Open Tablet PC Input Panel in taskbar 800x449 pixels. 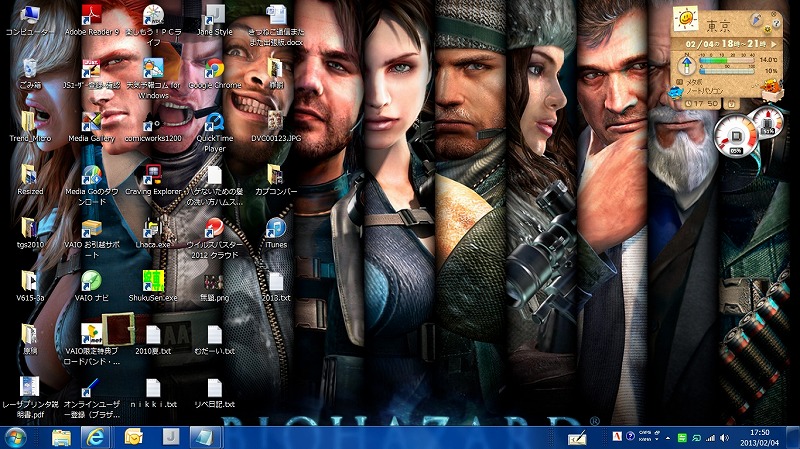(x=577, y=438)
